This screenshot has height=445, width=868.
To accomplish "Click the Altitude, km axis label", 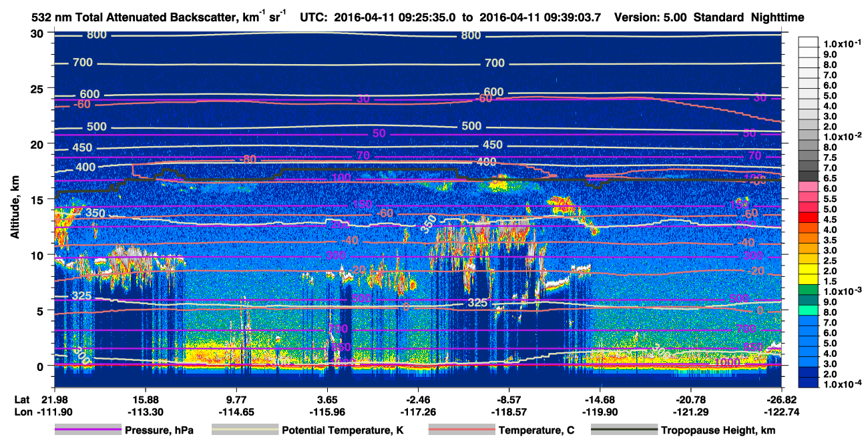I will 15,208.
